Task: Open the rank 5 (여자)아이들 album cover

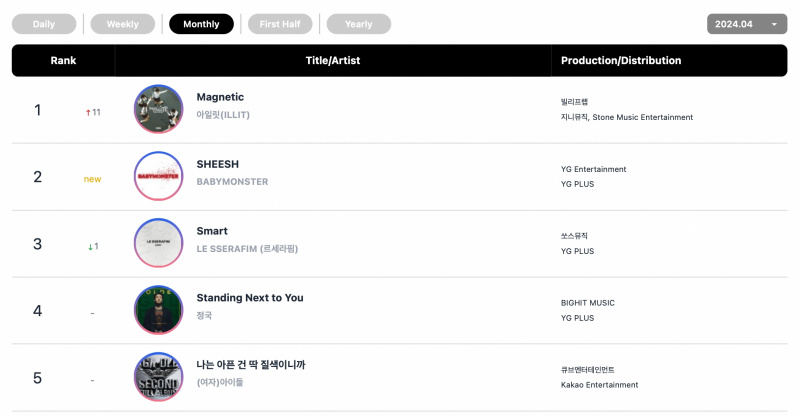Action: click(158, 377)
